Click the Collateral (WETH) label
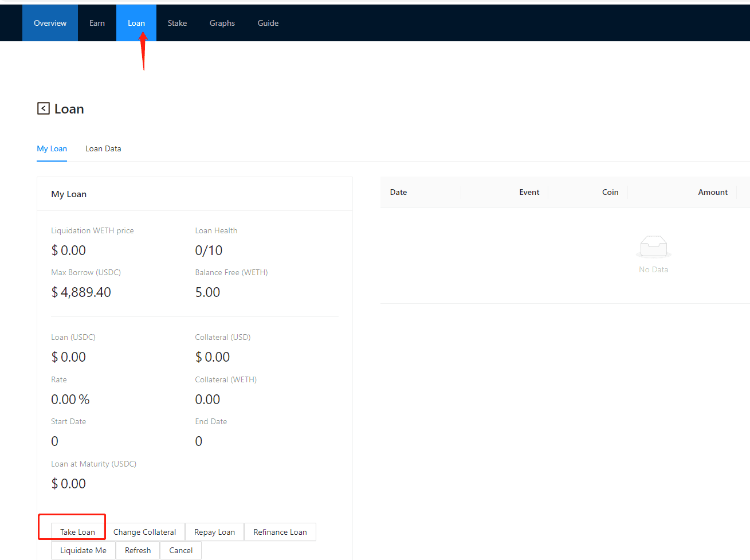This screenshot has height=560, width=750. pyautogui.click(x=226, y=379)
